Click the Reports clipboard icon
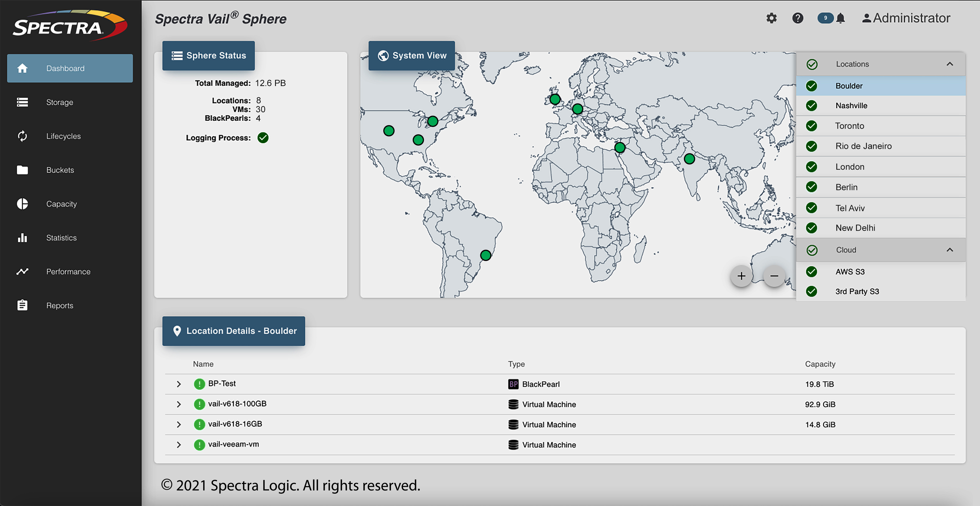980x506 pixels. [22, 305]
